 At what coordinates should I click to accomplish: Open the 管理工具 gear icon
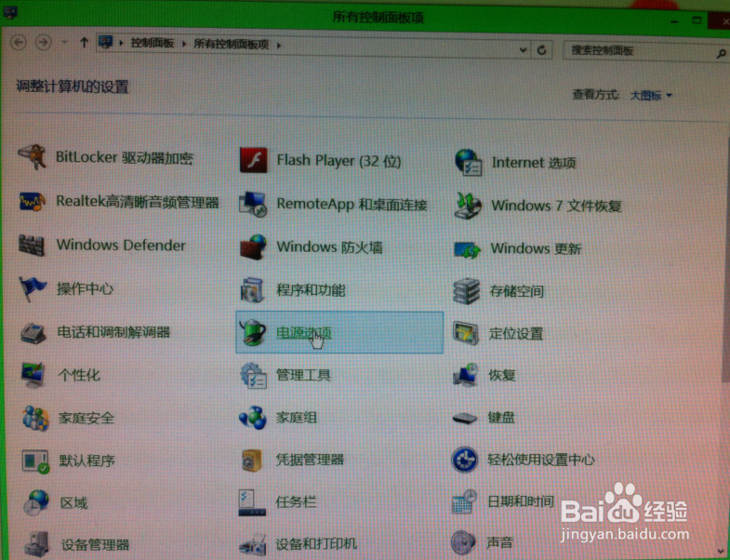pyautogui.click(x=253, y=376)
